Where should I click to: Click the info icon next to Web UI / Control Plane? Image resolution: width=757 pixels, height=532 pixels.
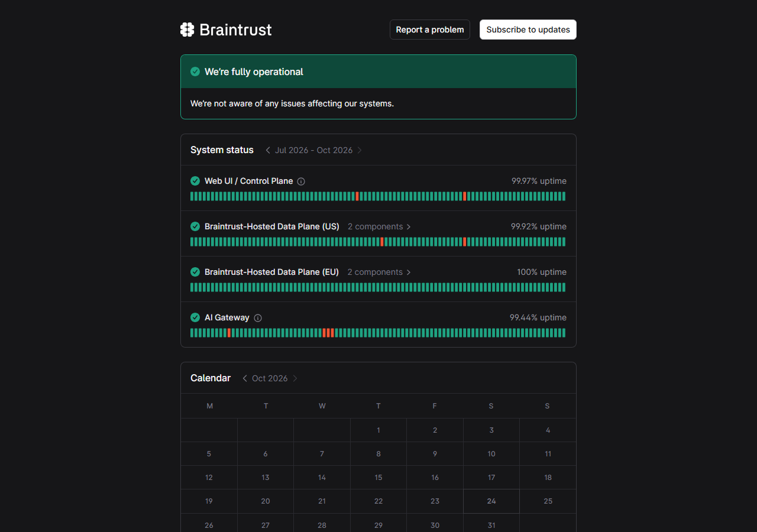[x=301, y=181]
